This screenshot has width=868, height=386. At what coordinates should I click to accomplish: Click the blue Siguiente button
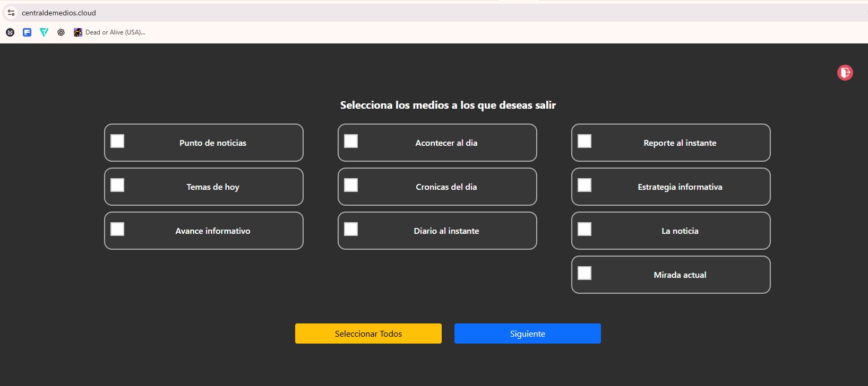[527, 334]
